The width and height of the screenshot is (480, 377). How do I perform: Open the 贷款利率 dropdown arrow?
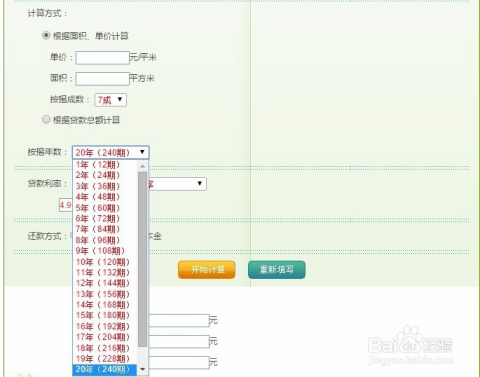[x=199, y=184]
